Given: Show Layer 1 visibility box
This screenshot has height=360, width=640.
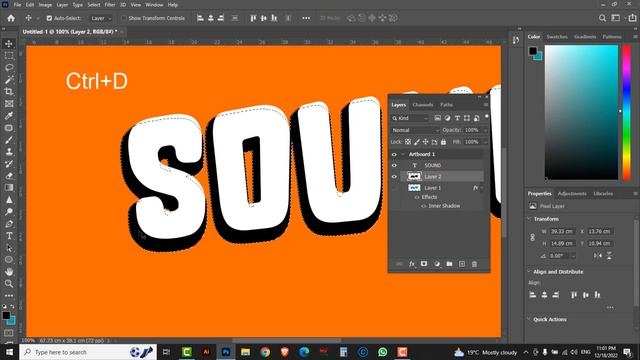Looking at the screenshot, I should (x=394, y=188).
